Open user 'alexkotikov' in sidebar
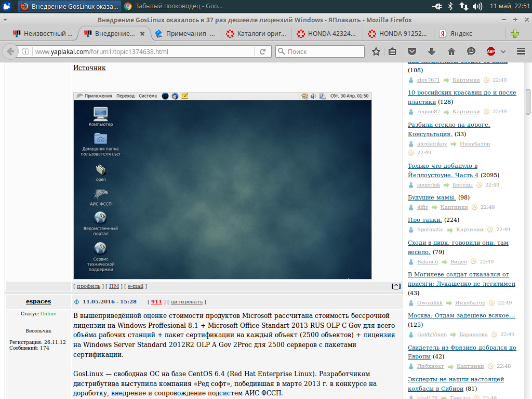The image size is (532, 399). 432,144
